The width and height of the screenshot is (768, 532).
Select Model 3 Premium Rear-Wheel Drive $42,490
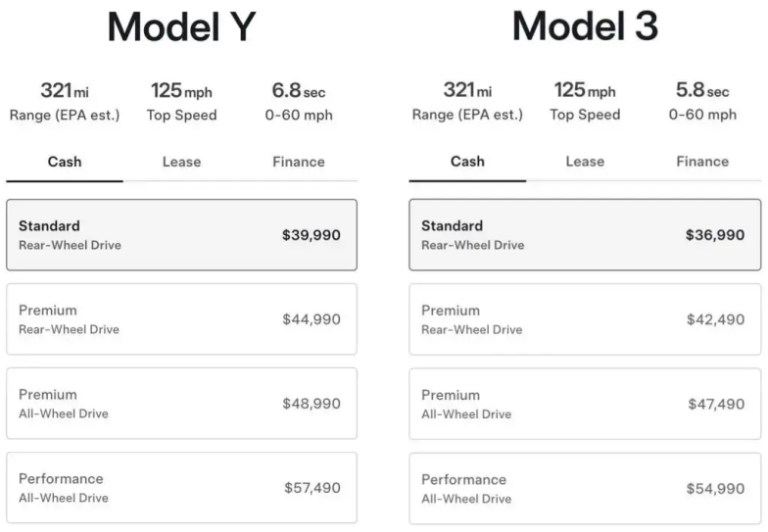[x=585, y=319]
